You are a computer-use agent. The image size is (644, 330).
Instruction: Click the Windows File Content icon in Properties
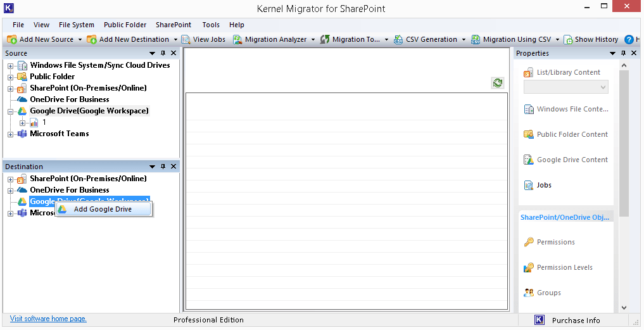point(528,110)
